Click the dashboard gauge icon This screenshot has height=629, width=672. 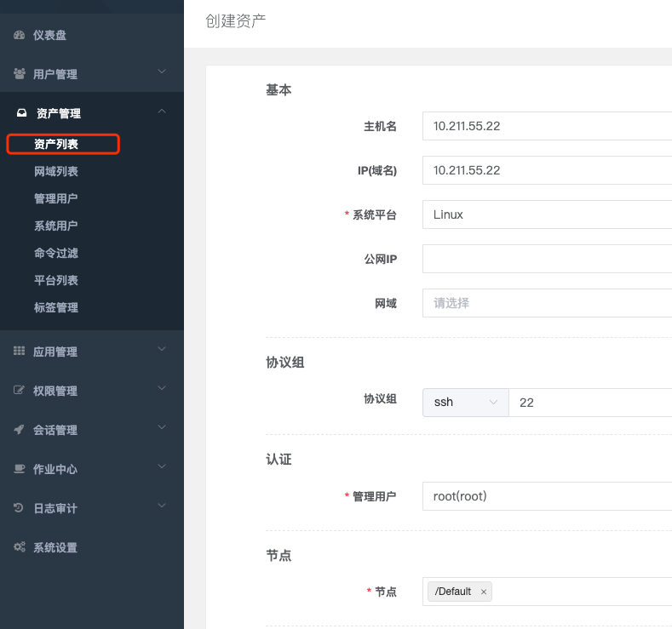coord(19,35)
